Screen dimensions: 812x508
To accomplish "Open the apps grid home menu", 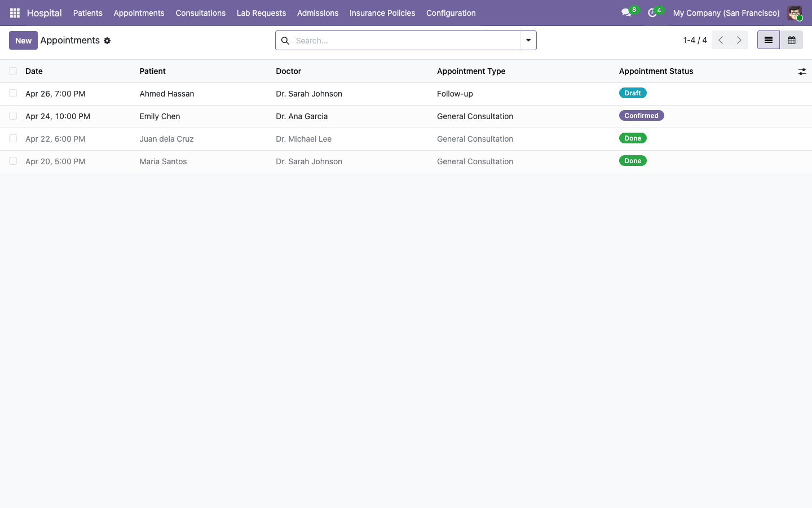I will pyautogui.click(x=15, y=12).
